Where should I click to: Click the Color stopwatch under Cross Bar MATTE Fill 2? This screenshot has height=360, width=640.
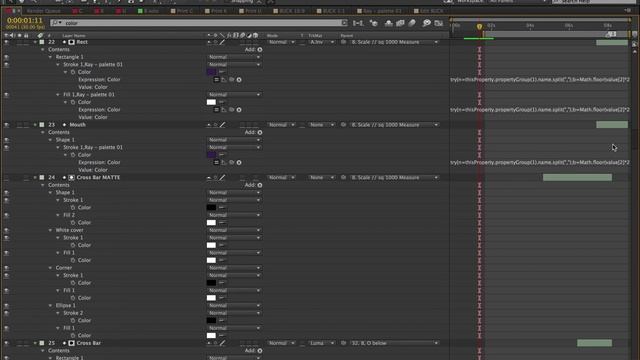coord(73,223)
